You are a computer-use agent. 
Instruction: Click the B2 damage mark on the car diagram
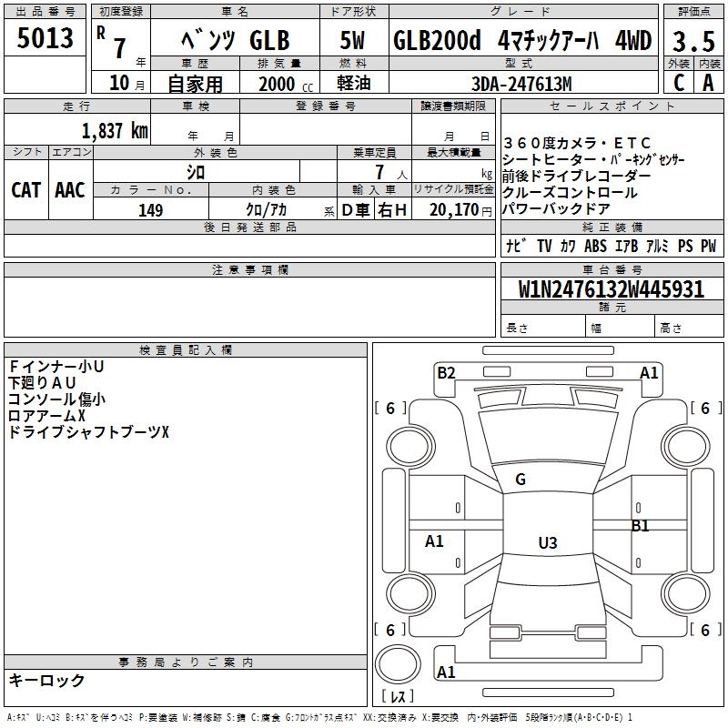pyautogui.click(x=446, y=372)
